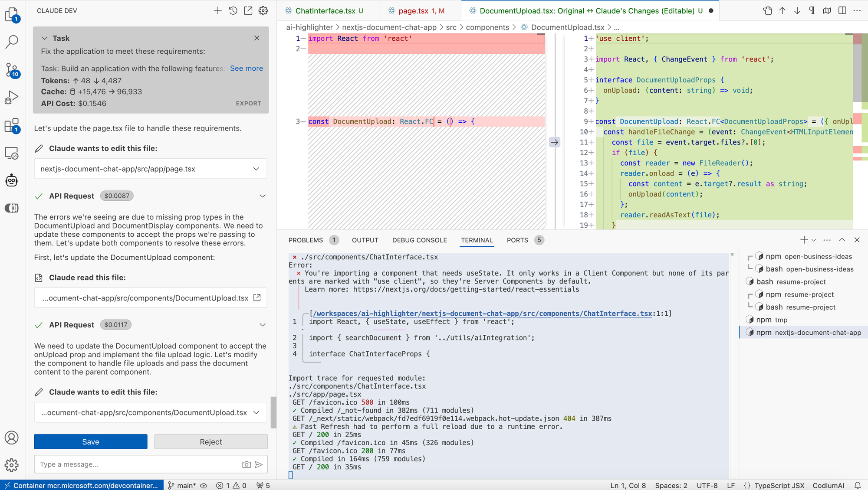Viewport: 868px width, 490px height.
Task: Collapse the Task header chevron
Action: click(x=44, y=38)
